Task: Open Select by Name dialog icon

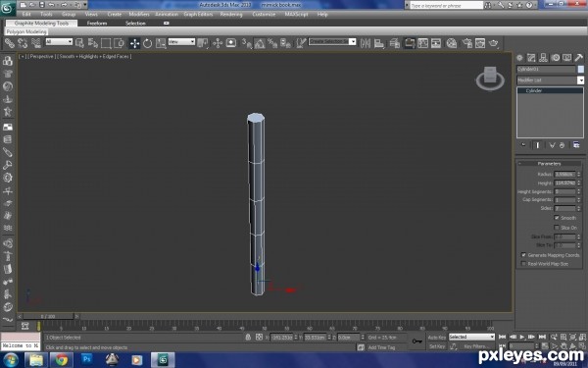Action: coord(93,43)
